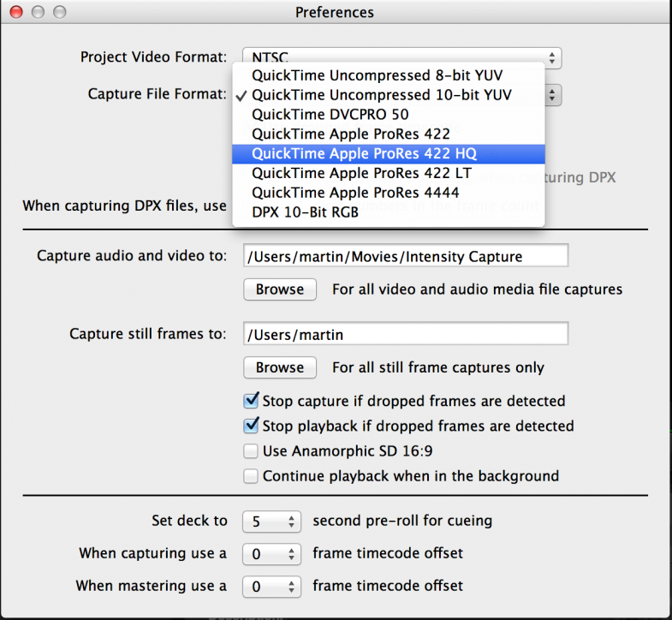Open the pre-roll seconds dropdown
The height and width of the screenshot is (620, 672).
click(x=271, y=522)
